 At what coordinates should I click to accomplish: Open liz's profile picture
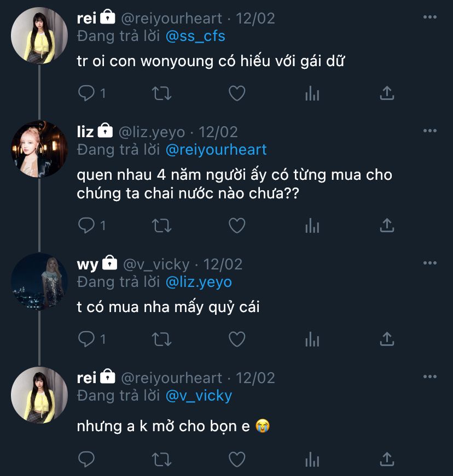coord(39,149)
